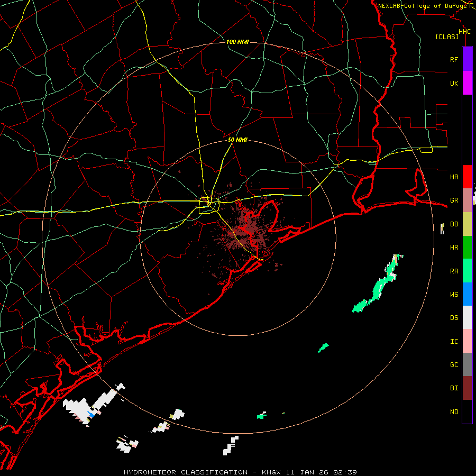Pick the yellow BD legend swatch

pyautogui.click(x=467, y=224)
